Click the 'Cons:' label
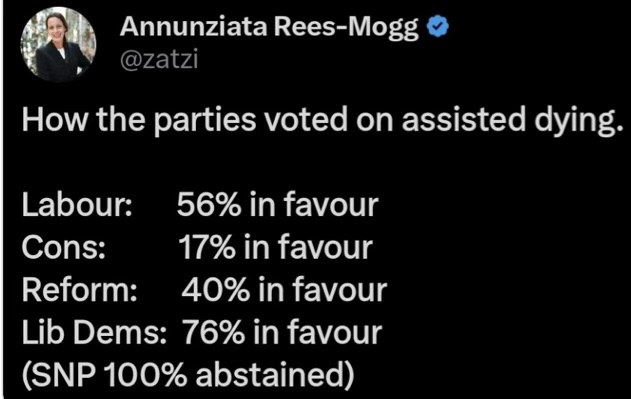 64,248
